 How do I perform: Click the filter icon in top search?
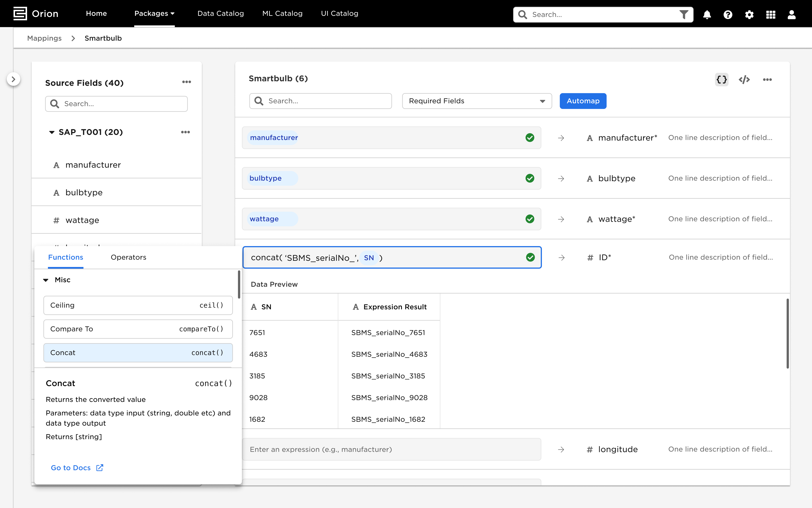(684, 14)
